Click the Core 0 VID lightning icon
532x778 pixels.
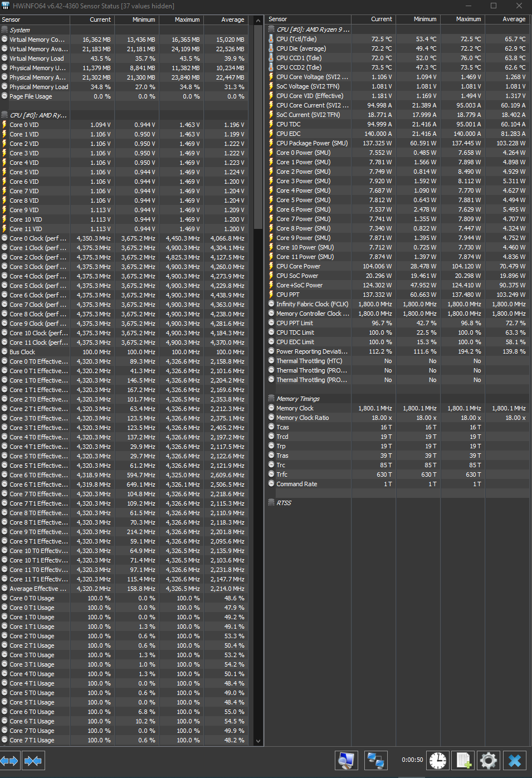(4, 125)
